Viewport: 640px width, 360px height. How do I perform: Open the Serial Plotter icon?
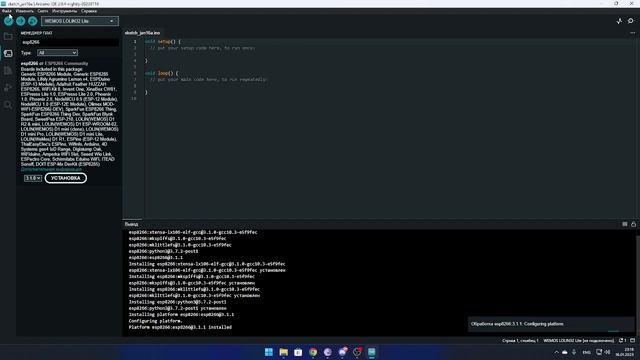point(619,21)
